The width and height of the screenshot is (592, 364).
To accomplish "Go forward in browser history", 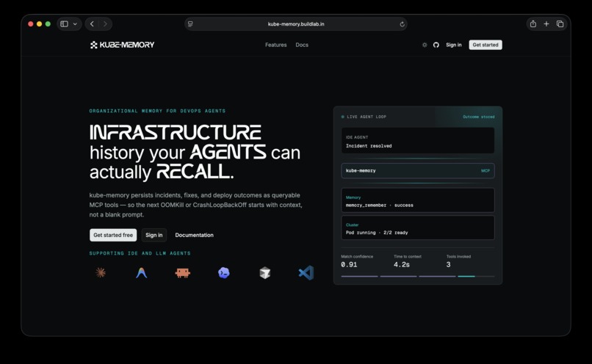I will [105, 23].
